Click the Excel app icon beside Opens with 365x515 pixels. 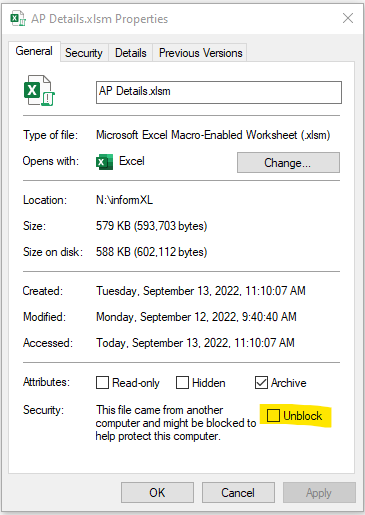[x=104, y=162]
